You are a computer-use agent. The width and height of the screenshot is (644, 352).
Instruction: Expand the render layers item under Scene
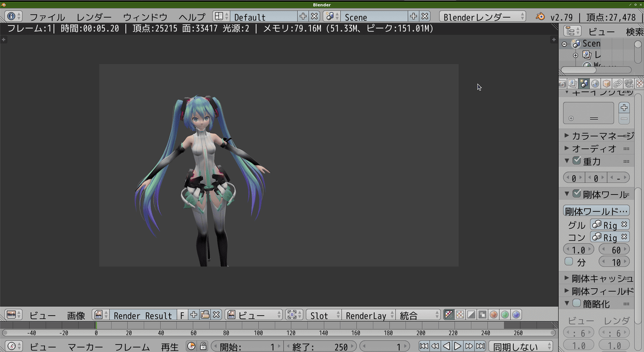(x=576, y=55)
